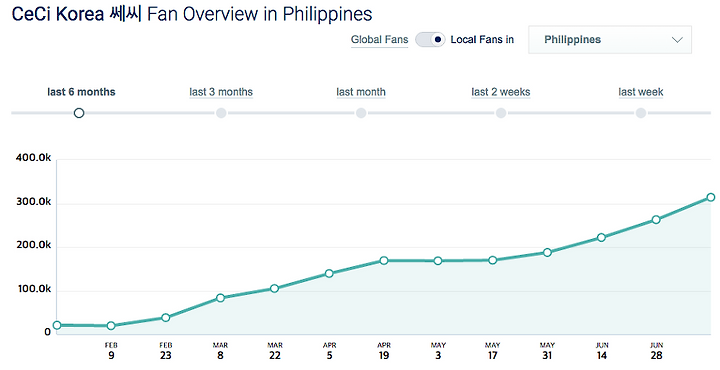720x370 pixels.
Task: Click the 0 y-axis label
Action: click(47, 332)
